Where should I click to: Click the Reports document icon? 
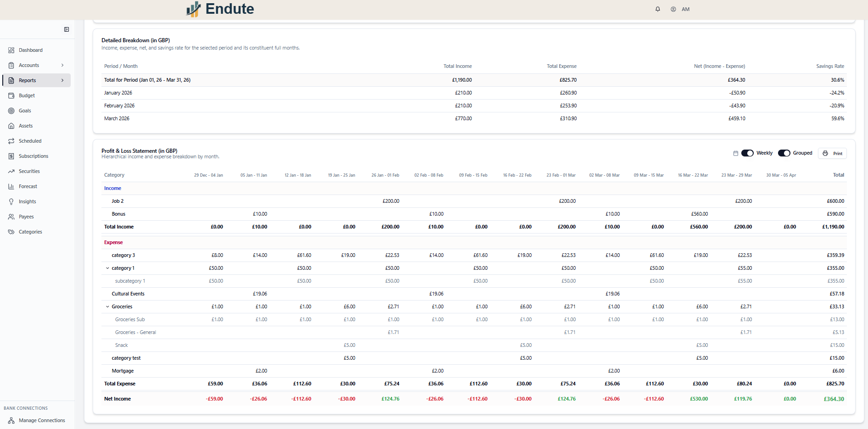pyautogui.click(x=11, y=80)
